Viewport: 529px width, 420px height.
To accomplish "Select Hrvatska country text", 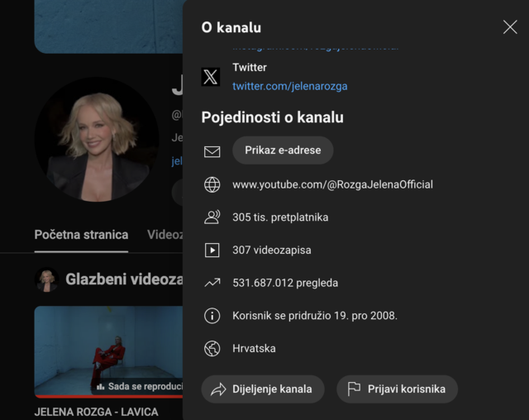I will (x=254, y=348).
